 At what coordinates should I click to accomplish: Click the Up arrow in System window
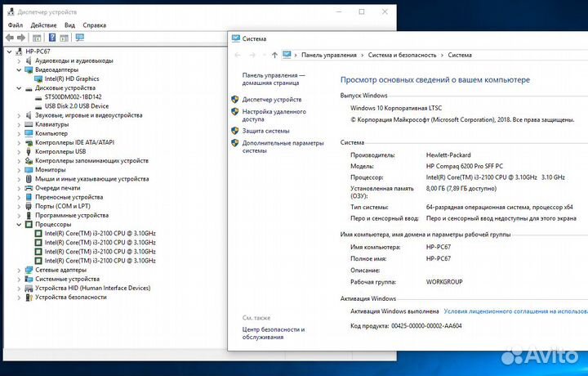click(274, 55)
